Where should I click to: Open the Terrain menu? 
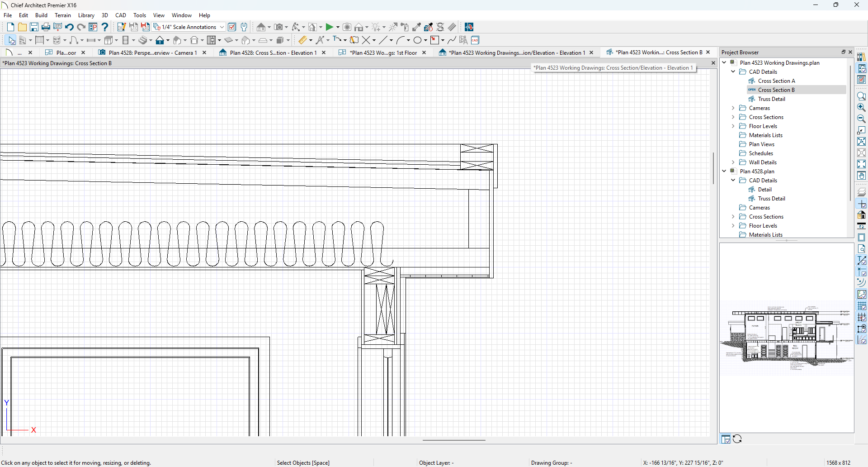63,15
